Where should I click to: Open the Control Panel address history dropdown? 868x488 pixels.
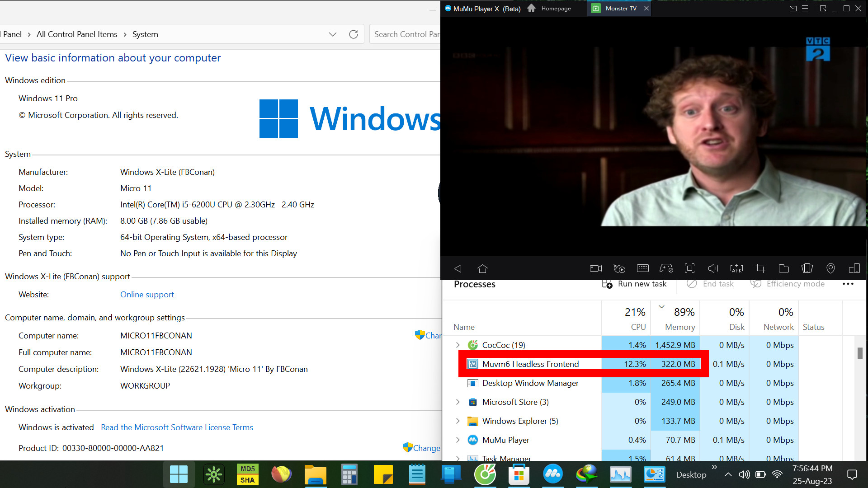pos(333,34)
